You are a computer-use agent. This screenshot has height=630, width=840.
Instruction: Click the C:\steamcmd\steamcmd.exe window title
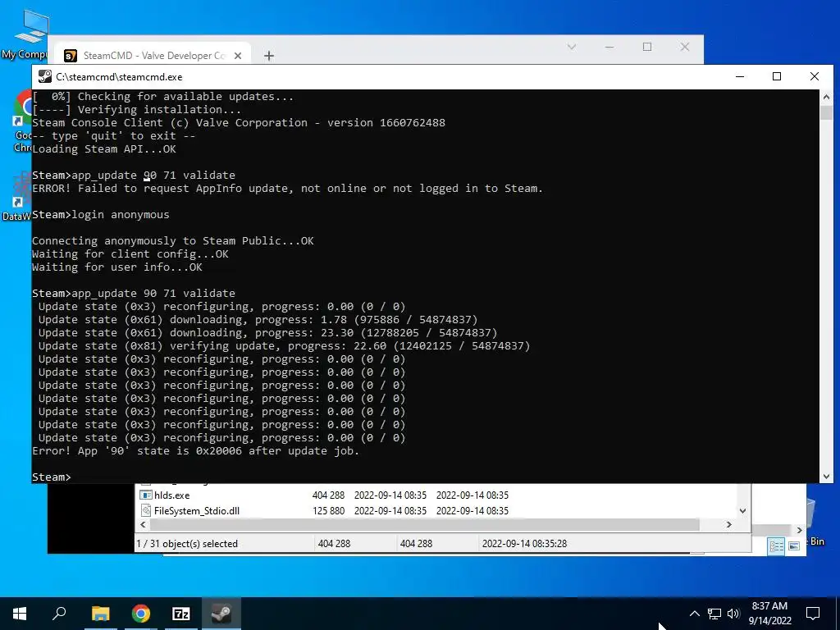coord(119,76)
